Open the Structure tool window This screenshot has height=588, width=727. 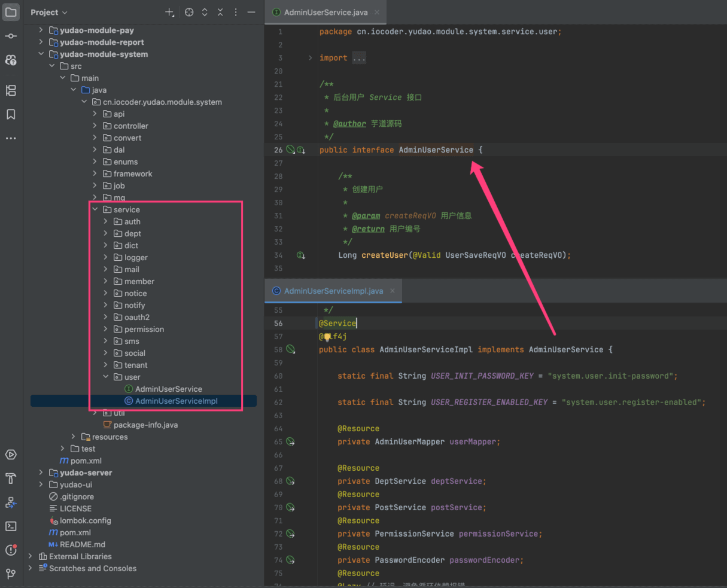click(x=11, y=90)
